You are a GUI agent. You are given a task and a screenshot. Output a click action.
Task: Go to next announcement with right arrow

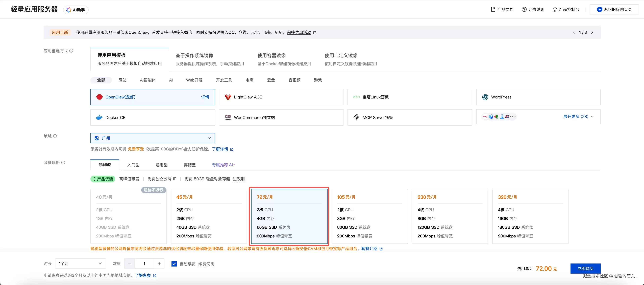[592, 32]
